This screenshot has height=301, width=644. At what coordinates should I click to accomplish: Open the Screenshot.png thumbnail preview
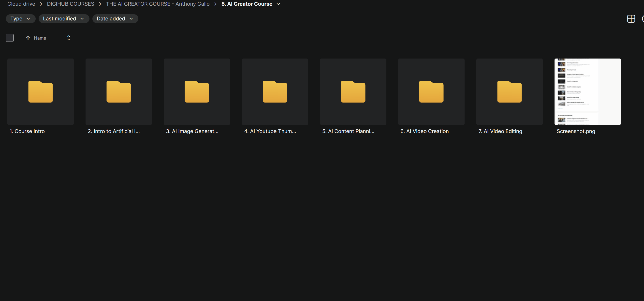[587, 91]
